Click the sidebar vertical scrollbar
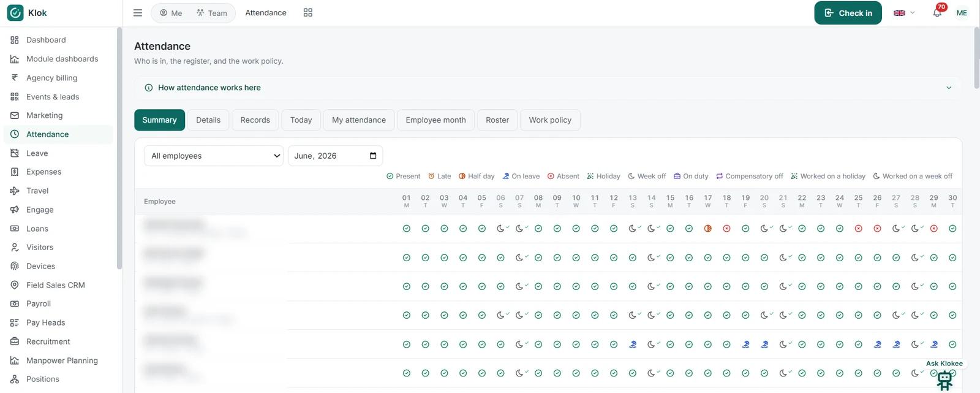This screenshot has height=393, width=980. (119, 147)
